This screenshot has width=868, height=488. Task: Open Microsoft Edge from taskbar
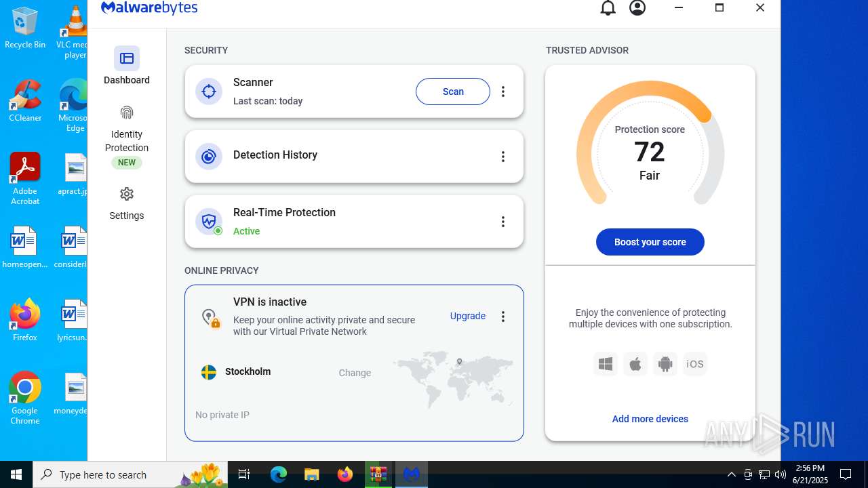(x=279, y=474)
